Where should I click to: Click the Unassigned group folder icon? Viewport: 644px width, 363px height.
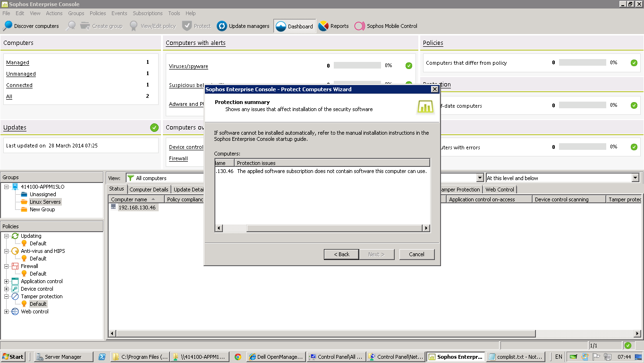click(24, 194)
